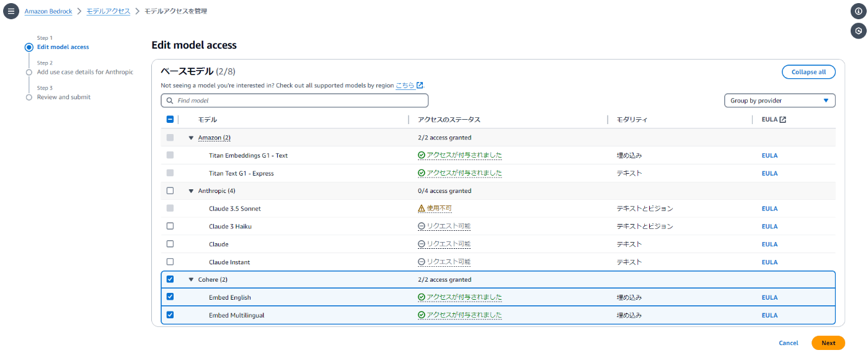The width and height of the screenshot is (868, 363).
Task: Uncheck the Embed Multilingual checkbox
Action: (x=170, y=315)
